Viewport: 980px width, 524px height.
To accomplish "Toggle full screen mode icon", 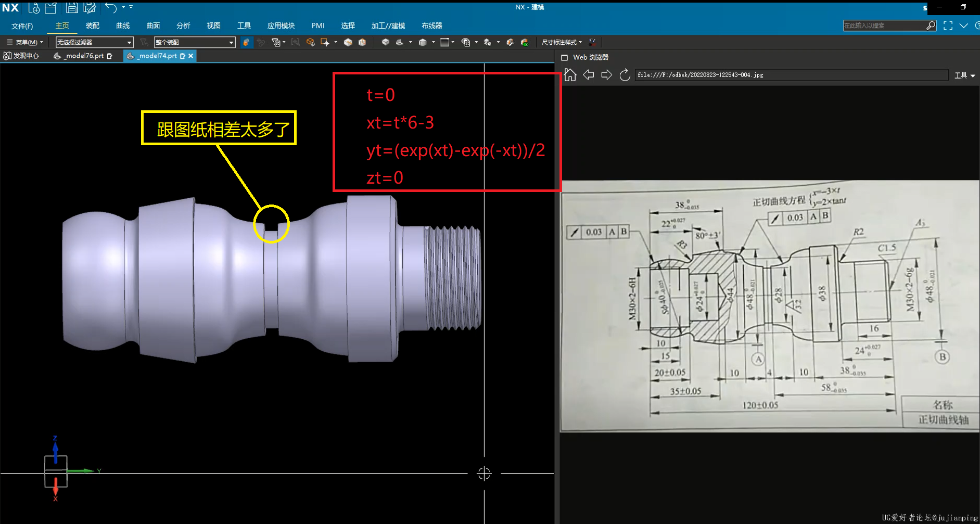I will tap(948, 25).
